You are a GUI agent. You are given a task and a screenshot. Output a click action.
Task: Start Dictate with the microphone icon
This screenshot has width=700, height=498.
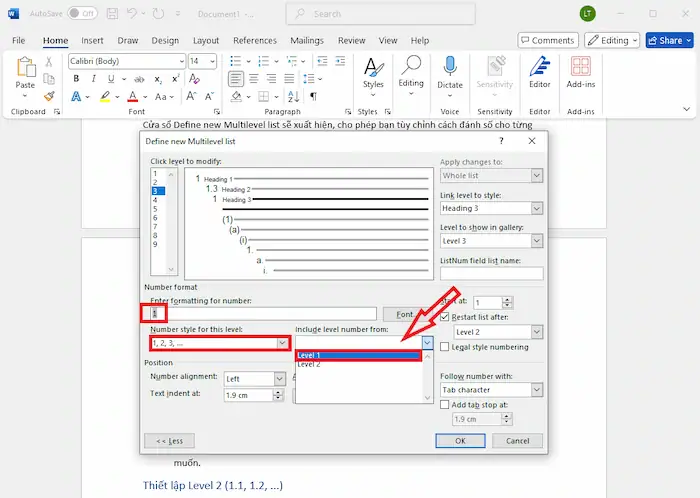[450, 70]
